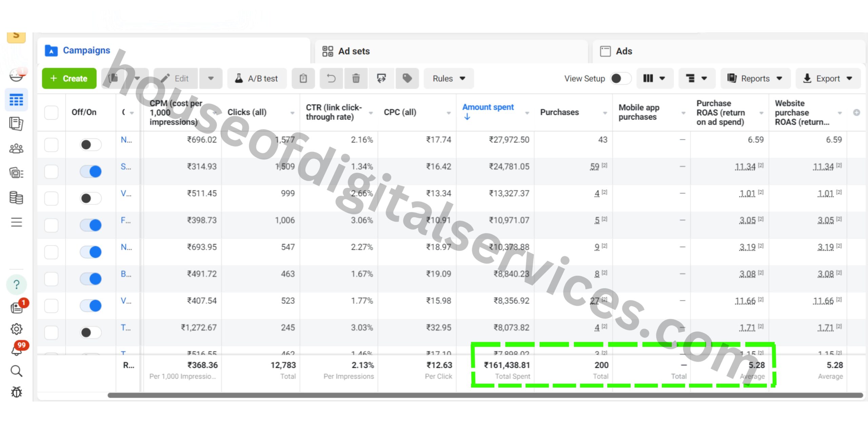Open the Help question mark icon

16,284
